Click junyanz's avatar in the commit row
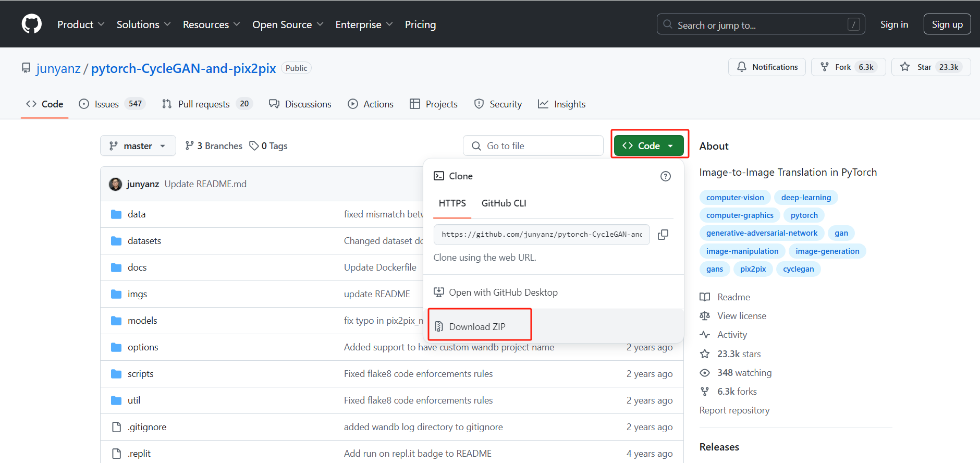Image resolution: width=980 pixels, height=463 pixels. pyautogui.click(x=115, y=184)
